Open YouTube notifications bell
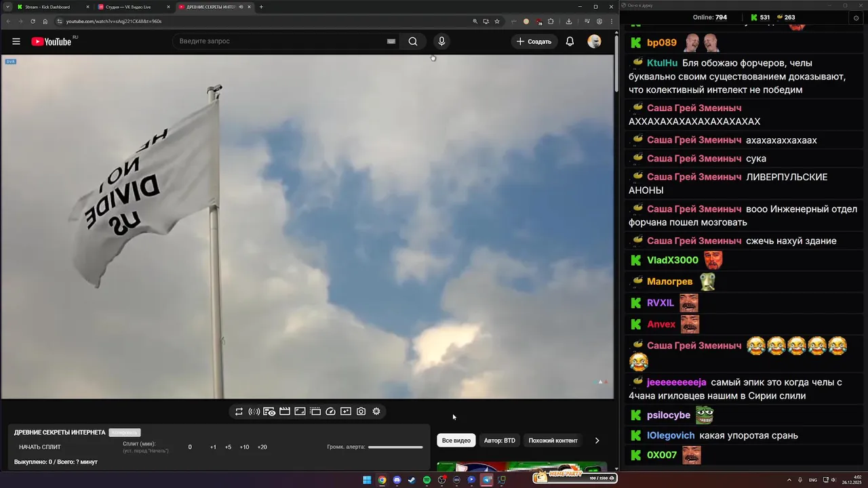 (570, 41)
